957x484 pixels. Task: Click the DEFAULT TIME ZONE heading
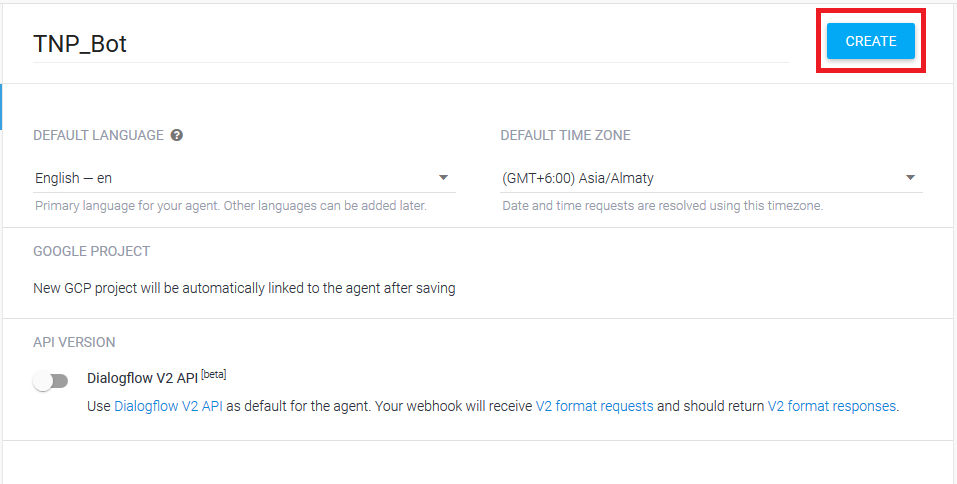tap(565, 136)
